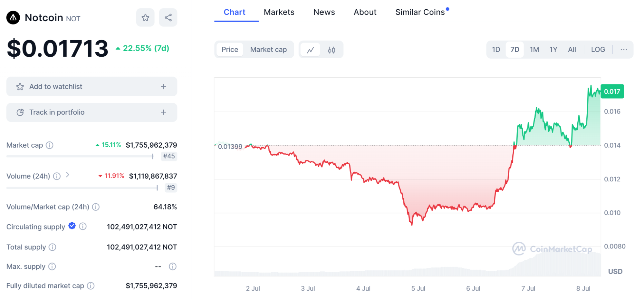Screen dimensions: 644x299
Task: Open the Similar Coins tab
Action: coord(420,12)
